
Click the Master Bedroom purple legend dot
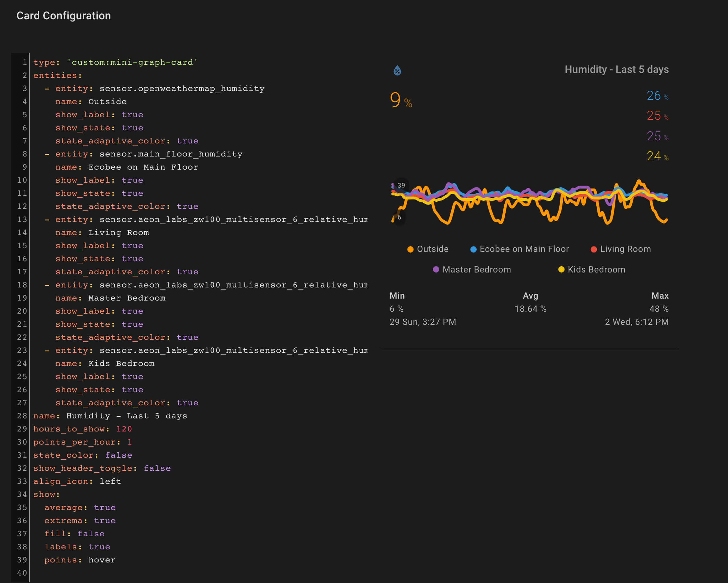tap(436, 269)
